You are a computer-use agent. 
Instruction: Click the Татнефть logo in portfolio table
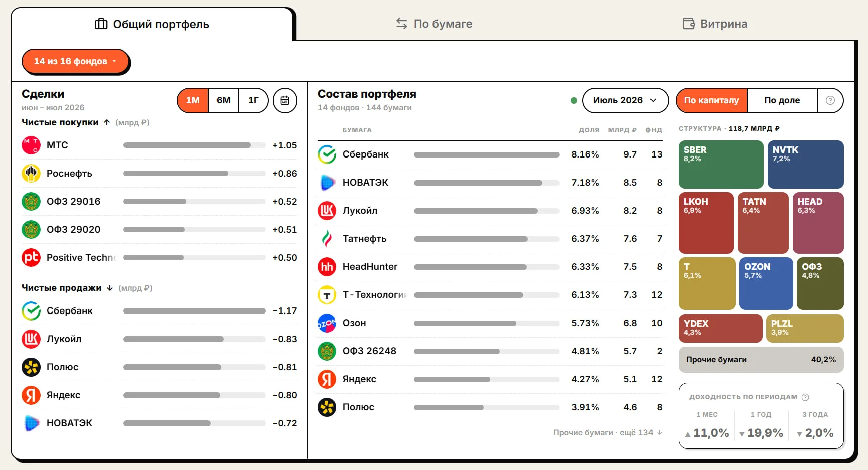(327, 239)
